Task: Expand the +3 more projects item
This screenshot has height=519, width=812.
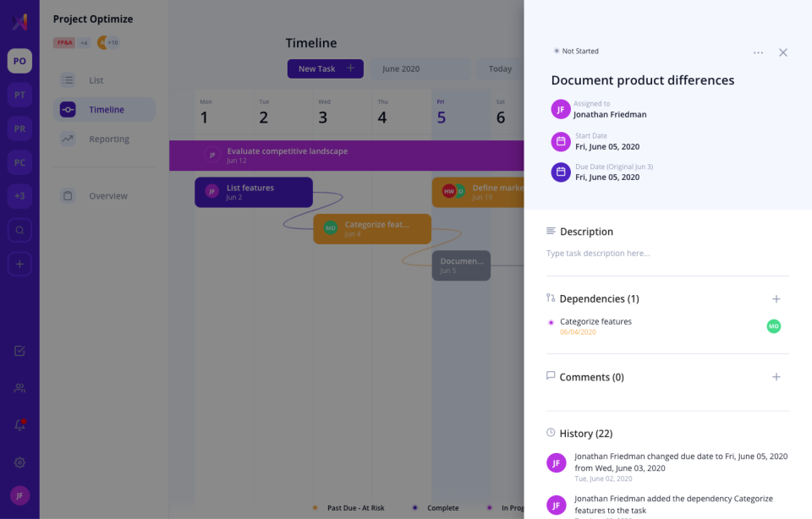Action: click(x=19, y=196)
